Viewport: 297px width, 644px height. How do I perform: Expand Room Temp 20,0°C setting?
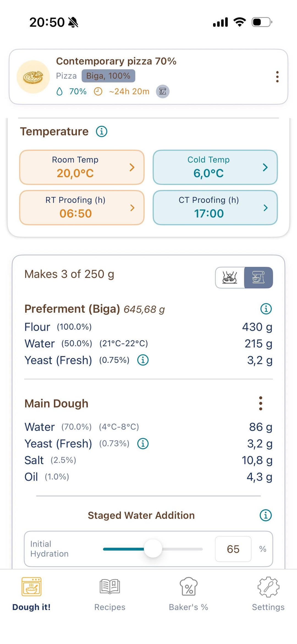tap(82, 167)
